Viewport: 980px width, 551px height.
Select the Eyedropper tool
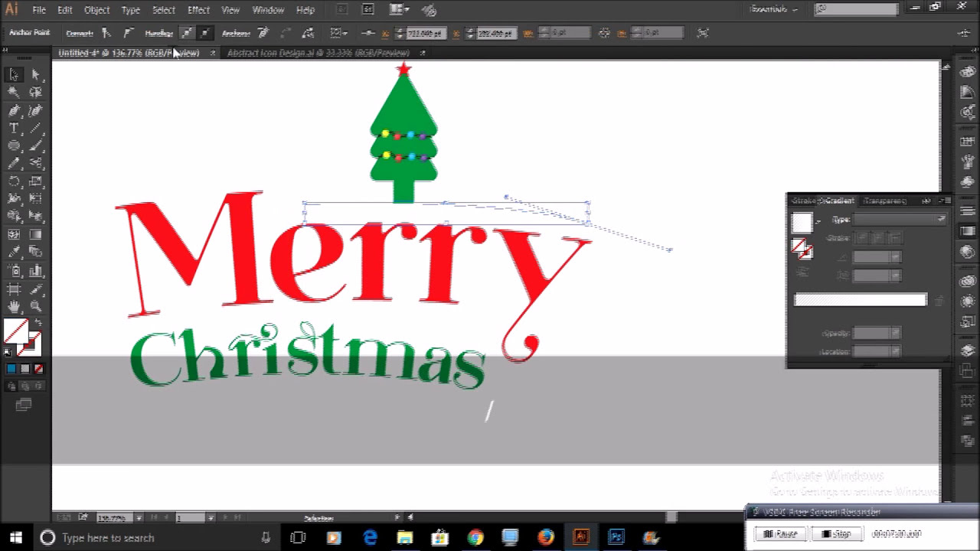click(14, 253)
